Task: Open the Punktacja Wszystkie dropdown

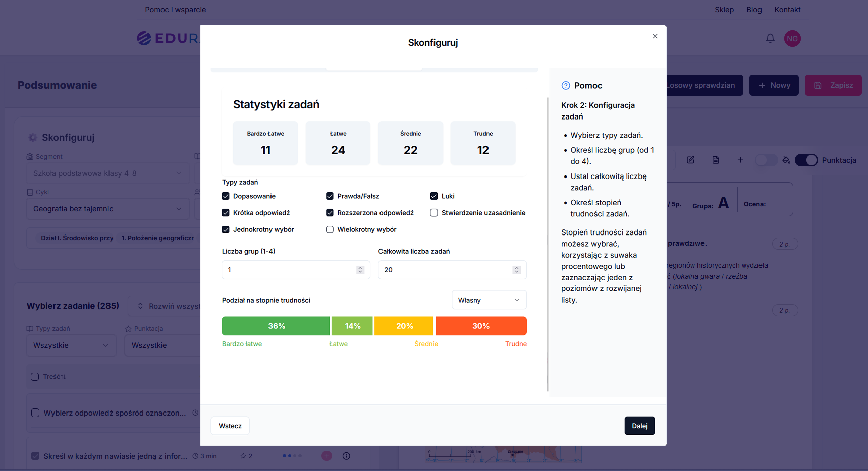Action: point(162,345)
